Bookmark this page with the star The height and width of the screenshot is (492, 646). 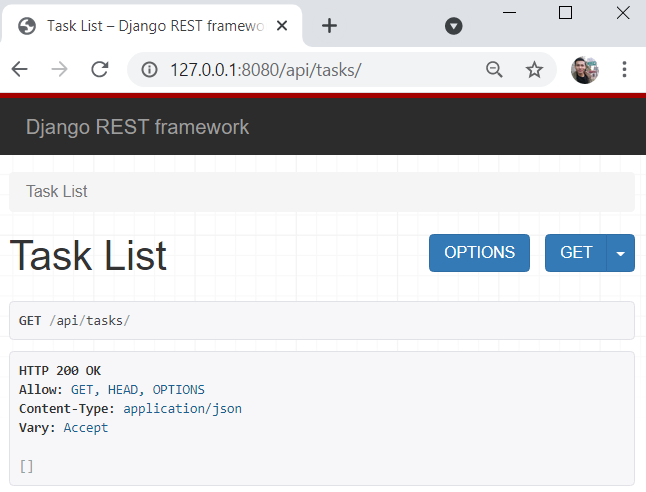click(534, 69)
